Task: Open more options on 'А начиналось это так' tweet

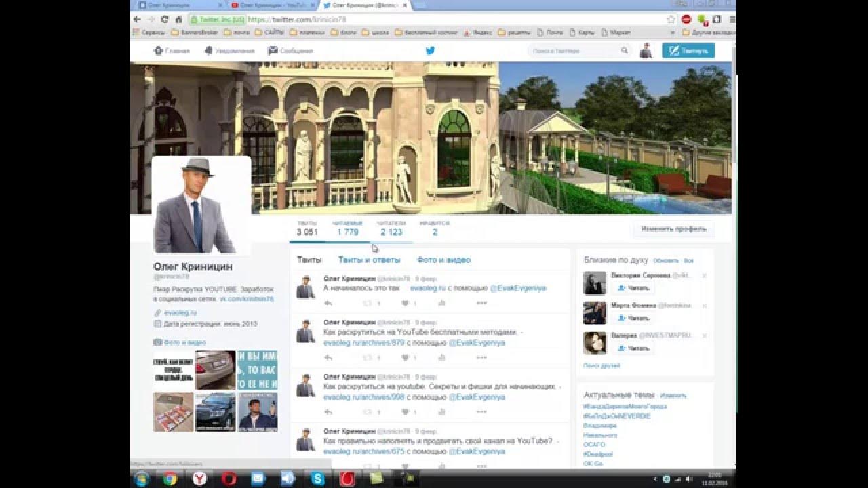Action: [x=482, y=303]
